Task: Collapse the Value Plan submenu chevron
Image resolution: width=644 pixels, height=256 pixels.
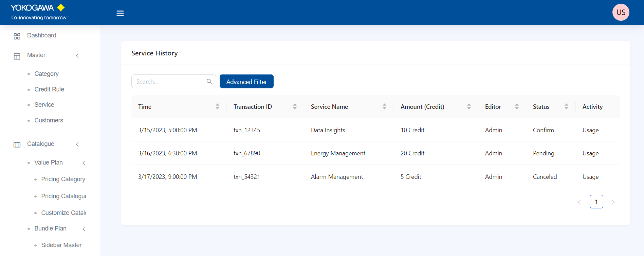Action: 84,163
